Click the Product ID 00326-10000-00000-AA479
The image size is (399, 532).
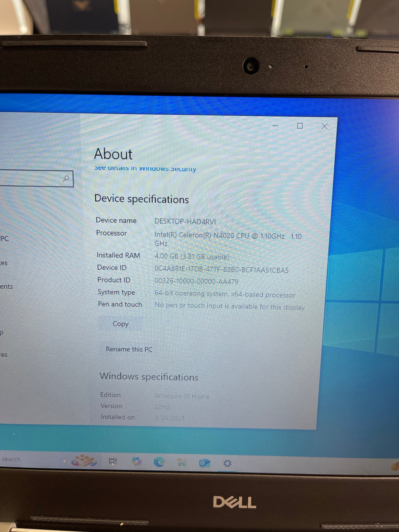point(196,281)
